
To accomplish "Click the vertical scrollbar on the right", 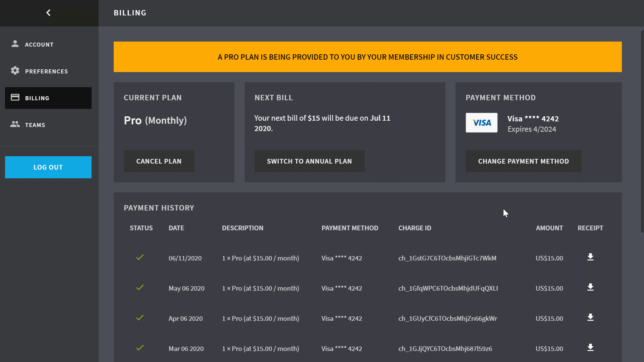I will click(642, 131).
